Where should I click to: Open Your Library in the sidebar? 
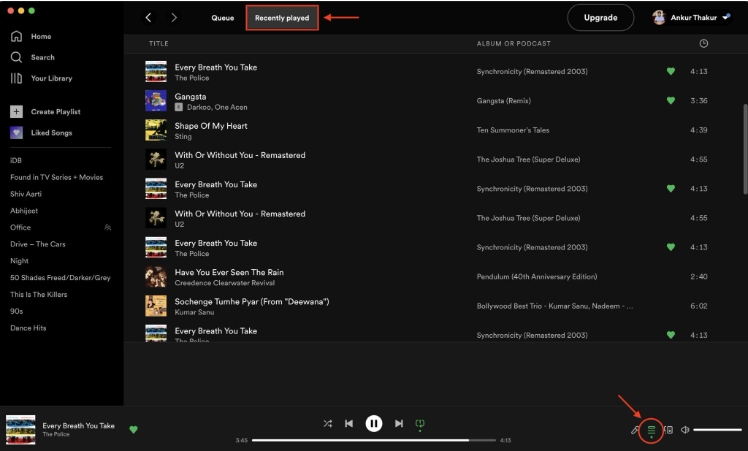[x=17, y=78]
